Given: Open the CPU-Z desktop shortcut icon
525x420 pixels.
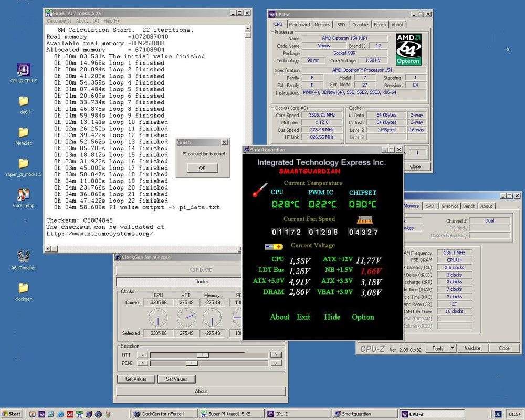Looking at the screenshot, I should coord(24,70).
